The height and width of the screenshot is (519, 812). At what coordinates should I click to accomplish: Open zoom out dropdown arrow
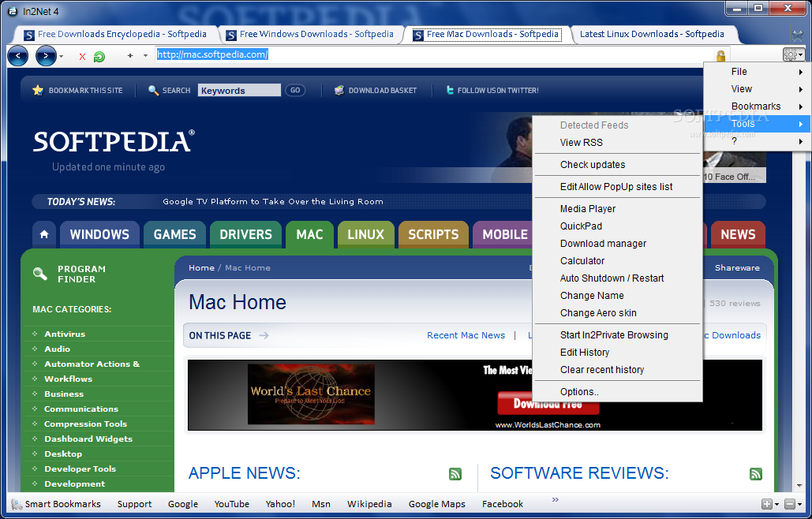(x=799, y=505)
